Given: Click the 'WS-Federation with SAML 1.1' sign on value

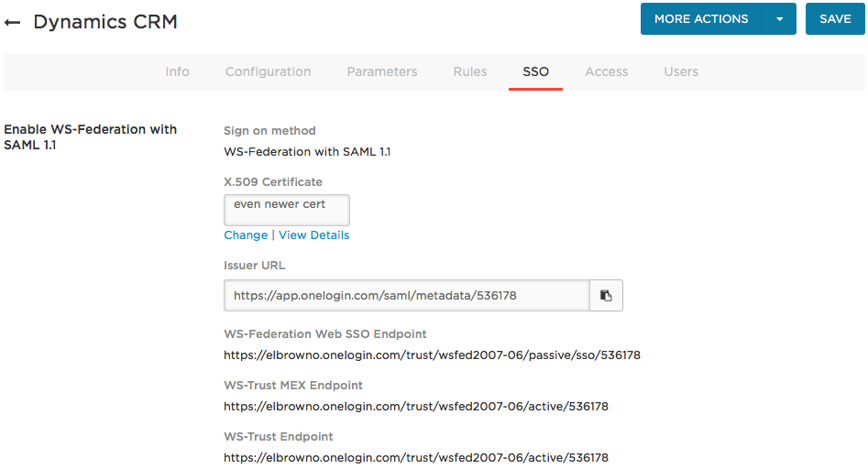Looking at the screenshot, I should click(x=307, y=151).
